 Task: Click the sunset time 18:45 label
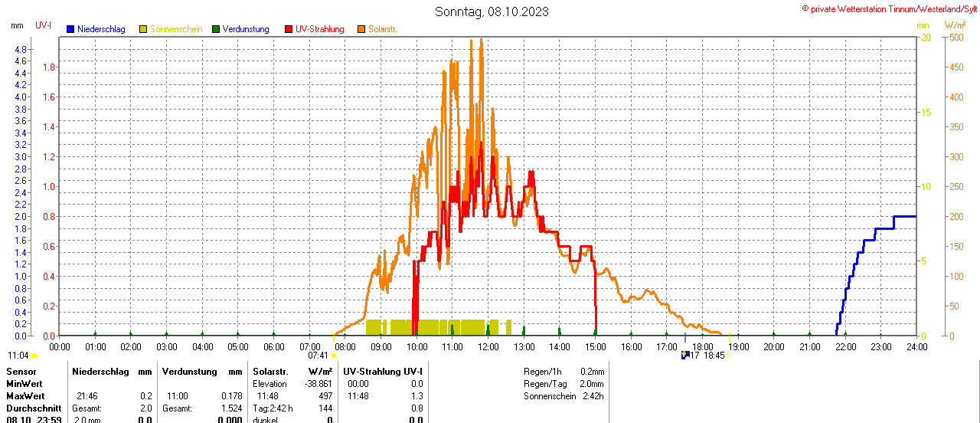[714, 356]
